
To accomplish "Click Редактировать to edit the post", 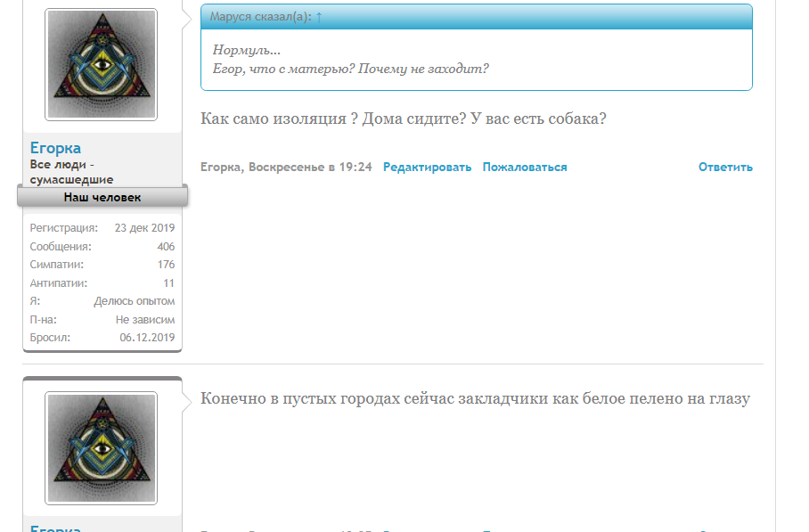I will click(427, 166).
